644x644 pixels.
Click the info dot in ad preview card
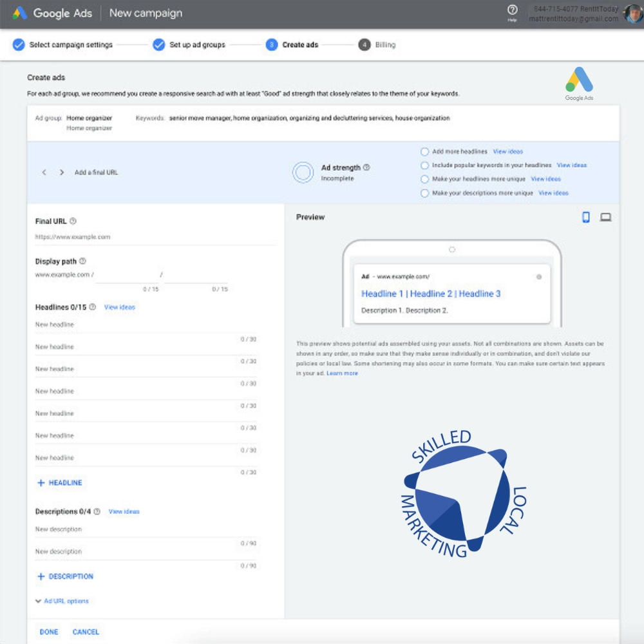(x=539, y=277)
